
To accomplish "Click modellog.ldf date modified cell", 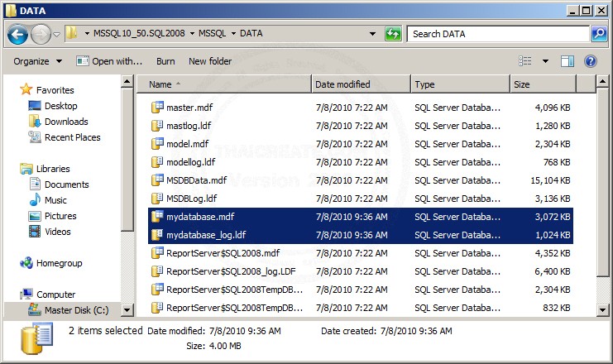I will click(352, 162).
